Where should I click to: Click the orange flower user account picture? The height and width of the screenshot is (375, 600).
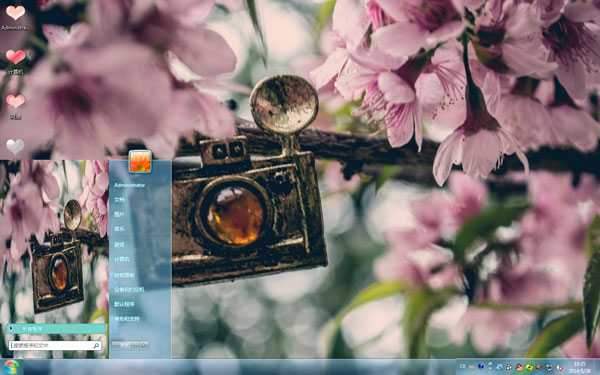[x=140, y=161]
